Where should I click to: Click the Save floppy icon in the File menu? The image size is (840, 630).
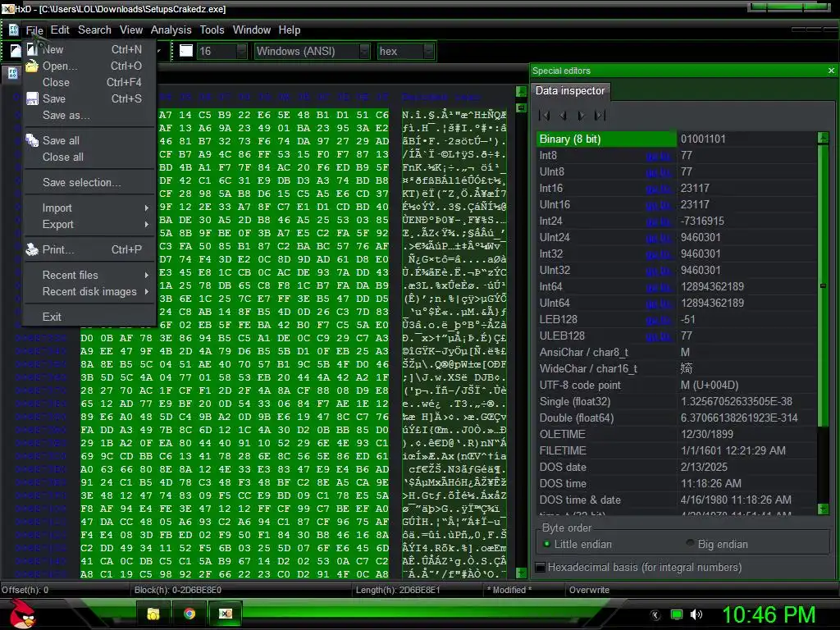(32, 98)
